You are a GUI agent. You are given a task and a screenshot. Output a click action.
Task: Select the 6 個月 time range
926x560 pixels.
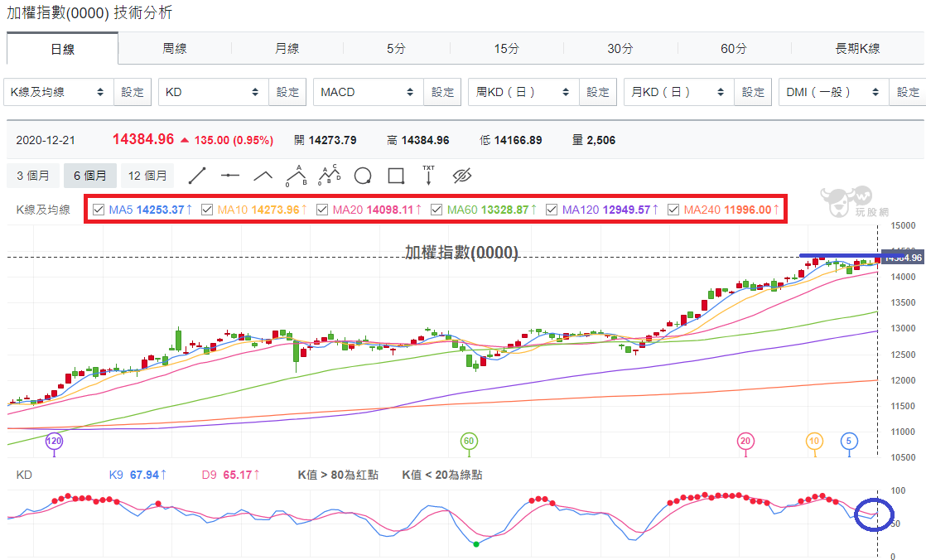(x=89, y=176)
